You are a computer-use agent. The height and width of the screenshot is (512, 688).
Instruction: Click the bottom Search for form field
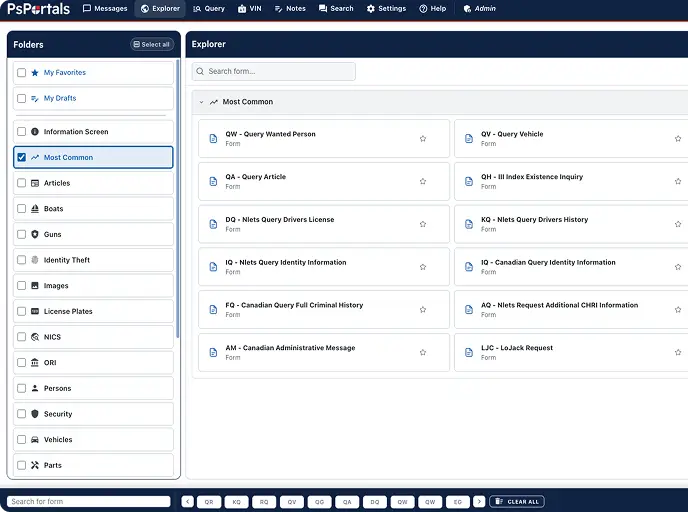click(x=89, y=501)
